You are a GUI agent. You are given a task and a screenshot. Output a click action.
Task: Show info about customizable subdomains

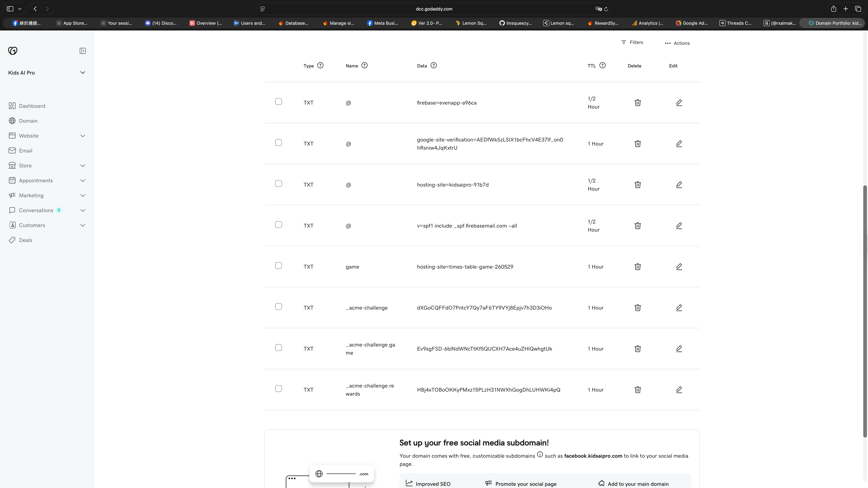(x=540, y=454)
